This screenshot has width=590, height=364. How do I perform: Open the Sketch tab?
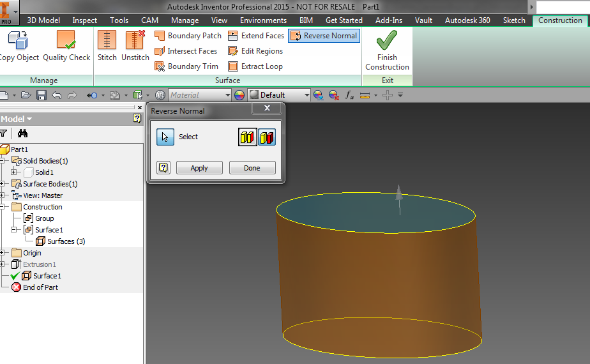pos(514,20)
